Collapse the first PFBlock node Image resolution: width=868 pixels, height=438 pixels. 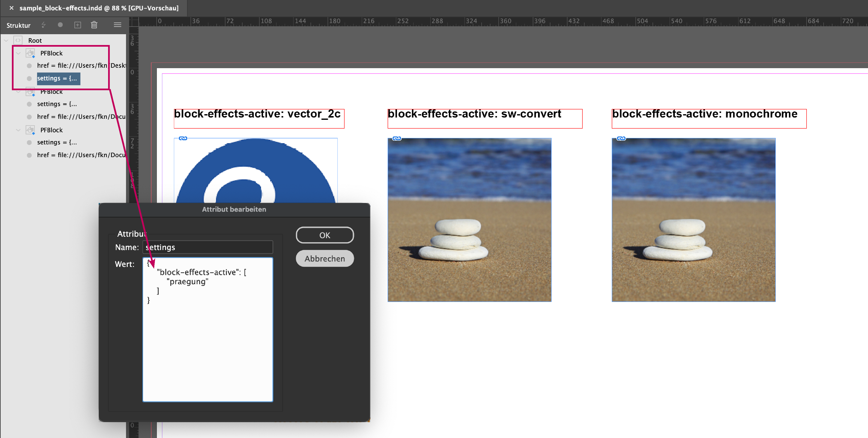click(18, 53)
